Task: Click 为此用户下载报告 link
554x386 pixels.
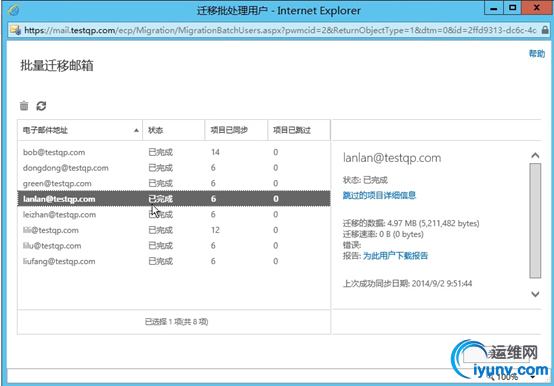Action: (x=395, y=256)
